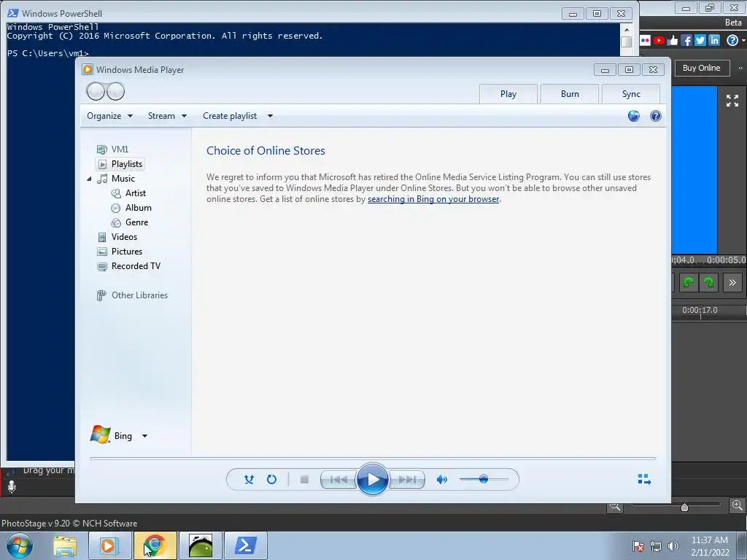
Task: Click the PowerShell taskbar icon
Action: pyautogui.click(x=245, y=545)
